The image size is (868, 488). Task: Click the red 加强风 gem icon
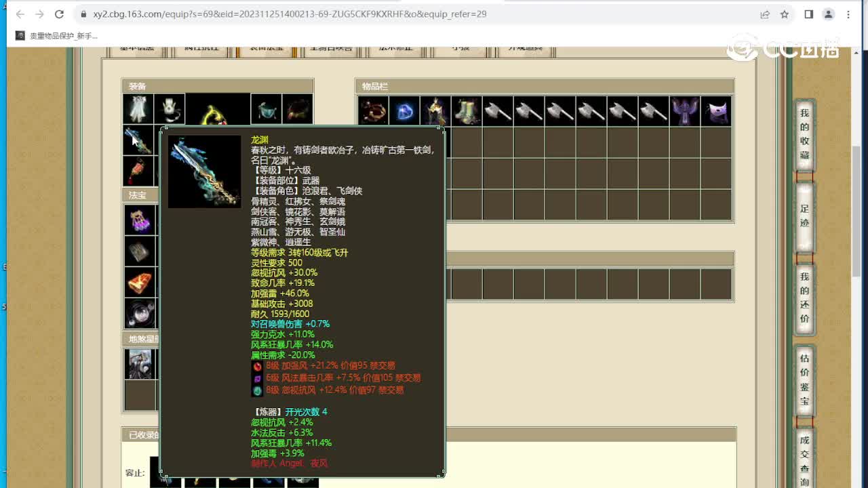pos(257,366)
